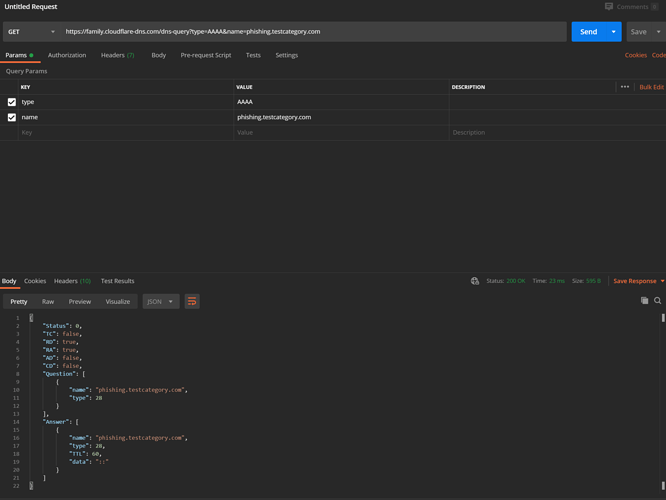Select the Visualize view mode
The width and height of the screenshot is (666, 500).
[118, 301]
